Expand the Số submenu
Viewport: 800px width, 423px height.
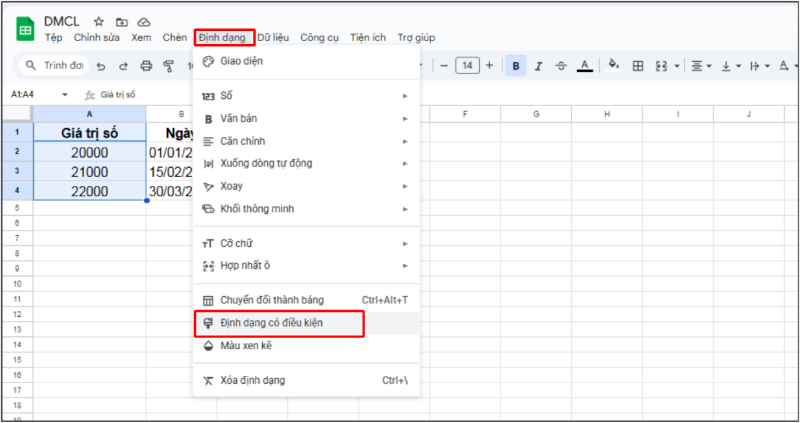click(x=306, y=96)
